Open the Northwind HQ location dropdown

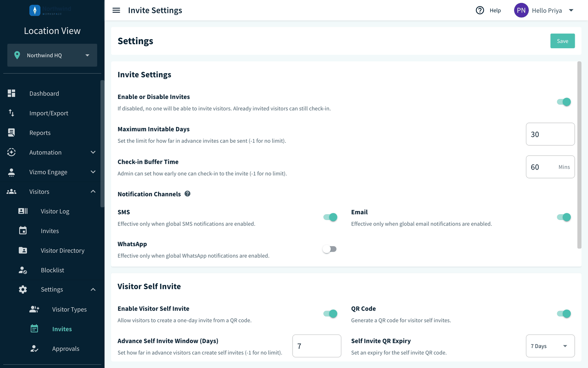[52, 55]
